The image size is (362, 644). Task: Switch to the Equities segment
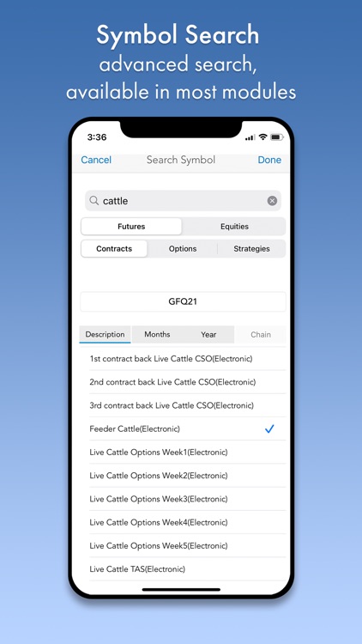(x=234, y=227)
